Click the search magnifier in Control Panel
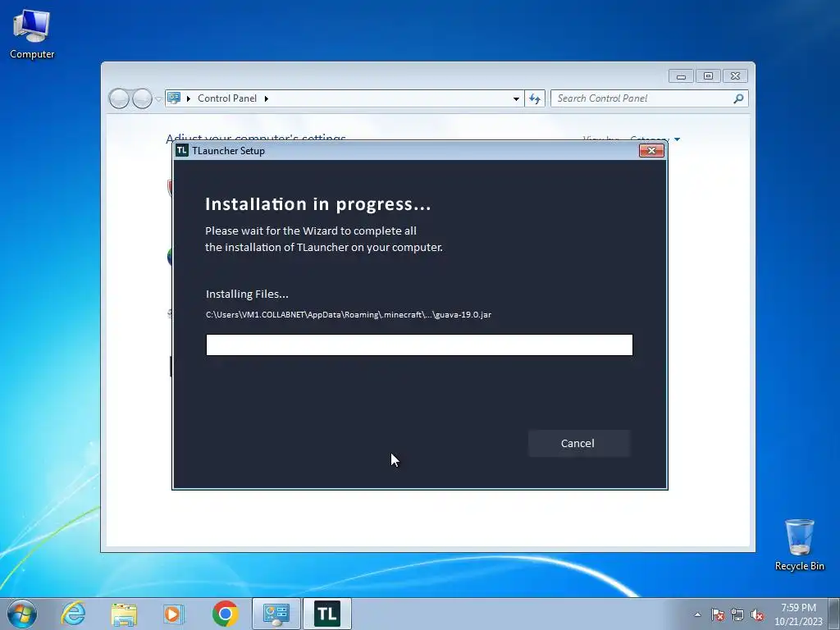This screenshot has width=840, height=630. (x=739, y=98)
